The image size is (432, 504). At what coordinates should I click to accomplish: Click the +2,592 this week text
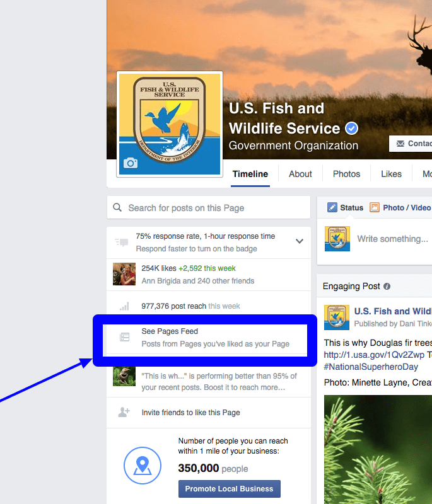click(207, 268)
